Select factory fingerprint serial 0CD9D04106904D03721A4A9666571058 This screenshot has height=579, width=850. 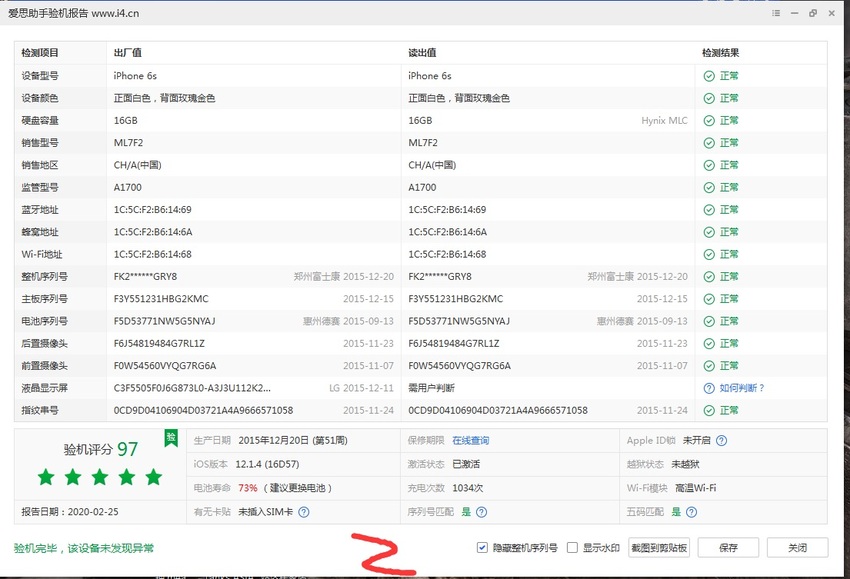click(x=203, y=410)
